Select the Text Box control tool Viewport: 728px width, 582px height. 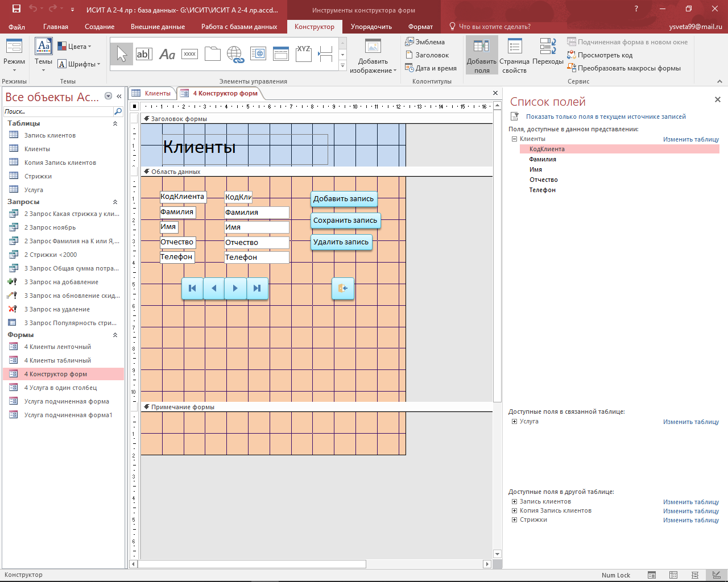coord(144,54)
